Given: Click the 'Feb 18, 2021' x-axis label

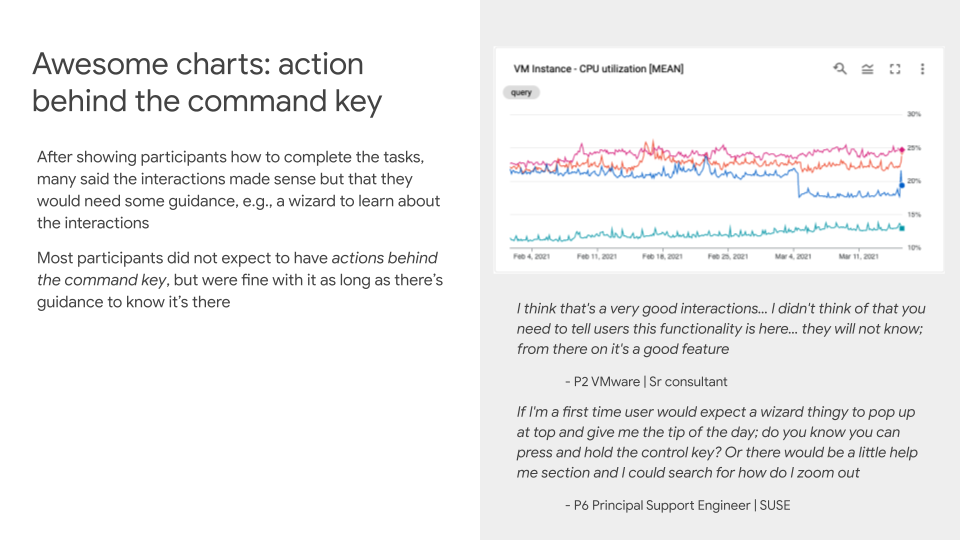Looking at the screenshot, I should pos(661,258).
